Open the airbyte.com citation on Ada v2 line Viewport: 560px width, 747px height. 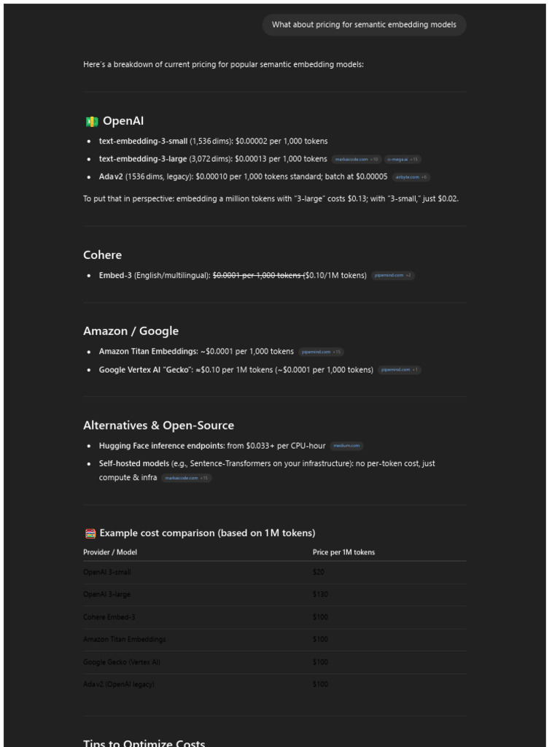(411, 177)
